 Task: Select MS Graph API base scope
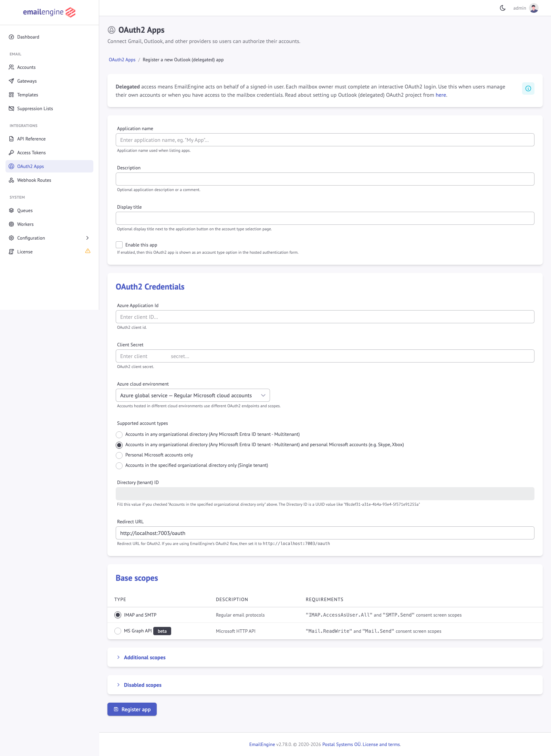coord(118,631)
